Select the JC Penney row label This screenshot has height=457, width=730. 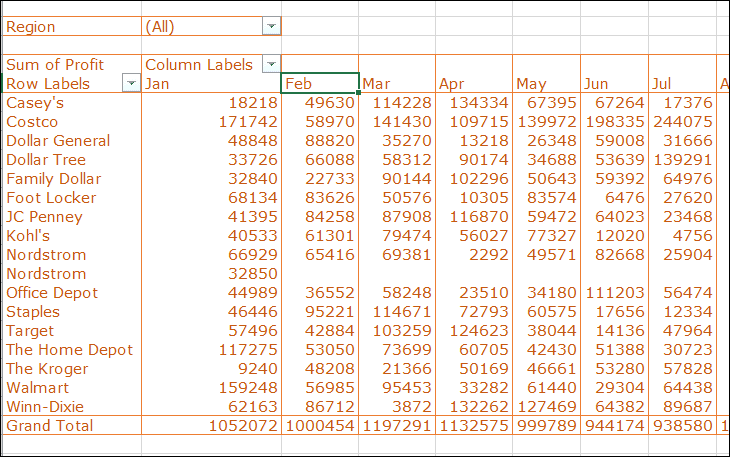(72, 217)
